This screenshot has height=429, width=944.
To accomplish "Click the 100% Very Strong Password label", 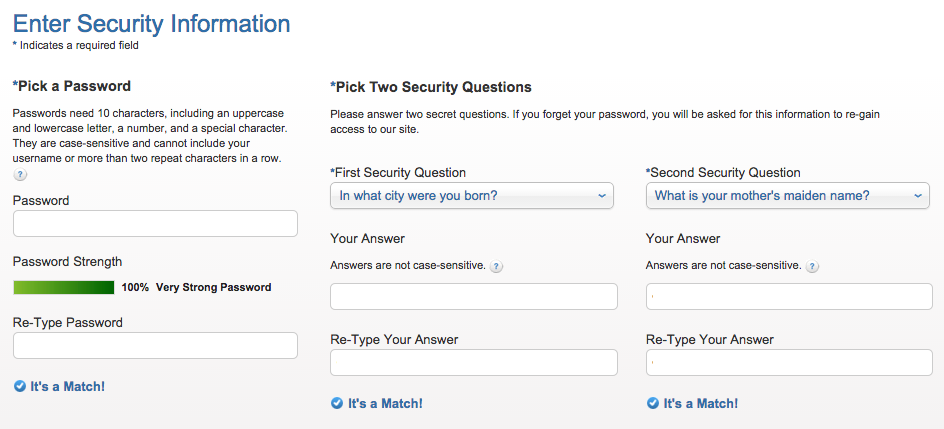I will (x=196, y=287).
